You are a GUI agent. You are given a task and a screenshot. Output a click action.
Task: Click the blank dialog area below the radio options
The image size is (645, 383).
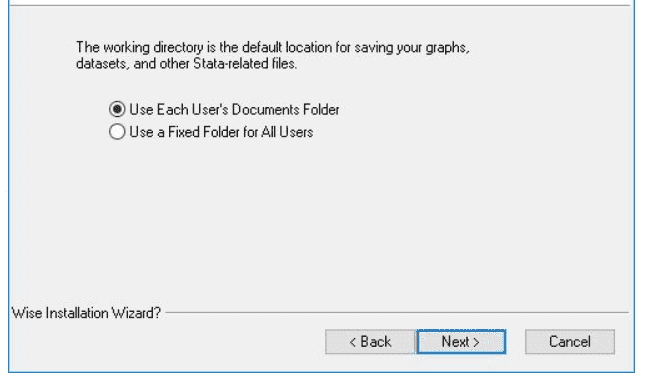coord(321,222)
